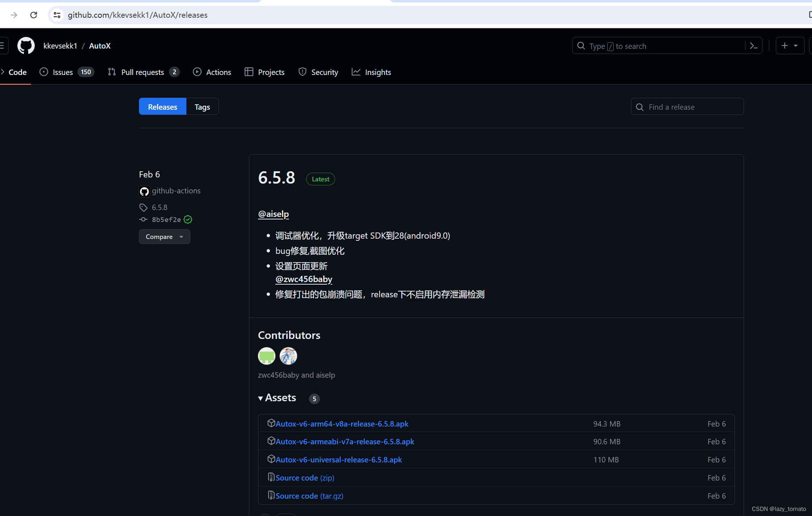Open the Issues tab
This screenshot has width=812, height=516.
tap(63, 72)
